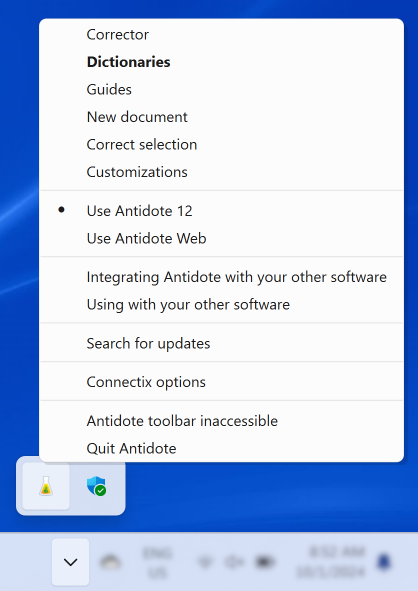Image resolution: width=418 pixels, height=591 pixels.
Task: Quit Antidote from the tray menu
Action: pyautogui.click(x=222, y=449)
